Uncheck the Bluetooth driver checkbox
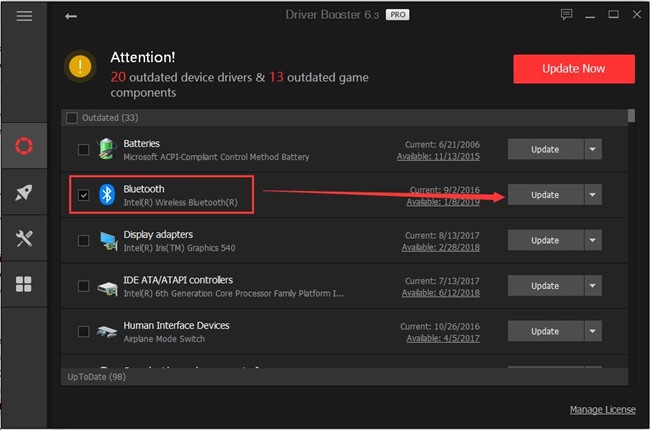The height and width of the screenshot is (430, 650). [x=83, y=195]
